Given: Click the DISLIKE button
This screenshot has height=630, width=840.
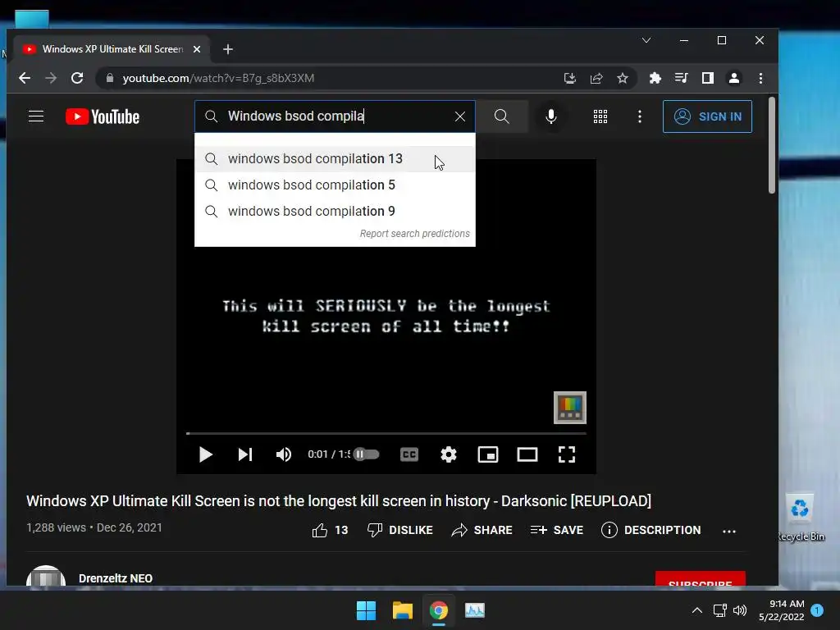Looking at the screenshot, I should coord(400,531).
